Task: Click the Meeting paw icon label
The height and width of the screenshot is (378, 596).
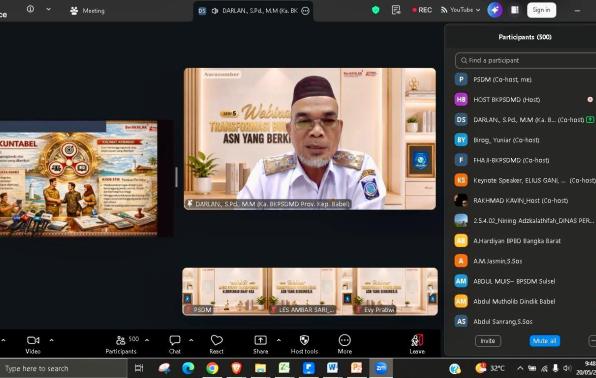Action: [x=87, y=11]
